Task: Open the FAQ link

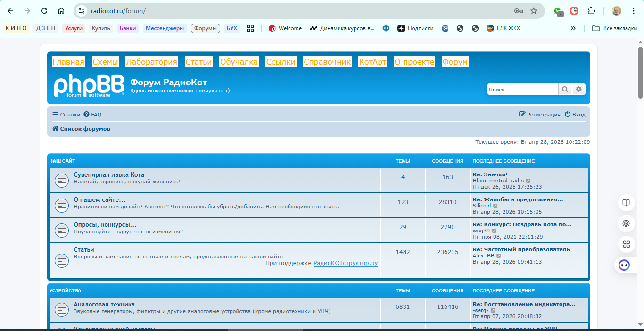Action: pos(92,115)
